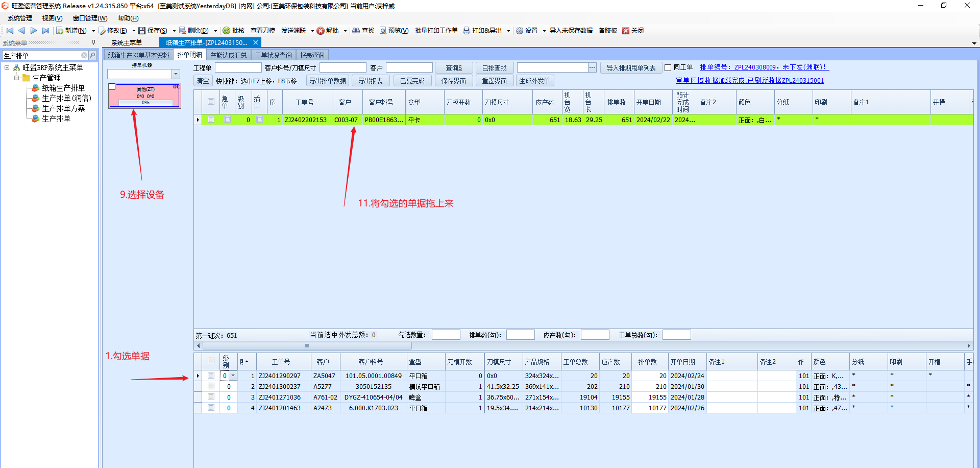Viewport: 980px width, 468px height.
Task: Go to last record arrow
Action: click(x=46, y=31)
